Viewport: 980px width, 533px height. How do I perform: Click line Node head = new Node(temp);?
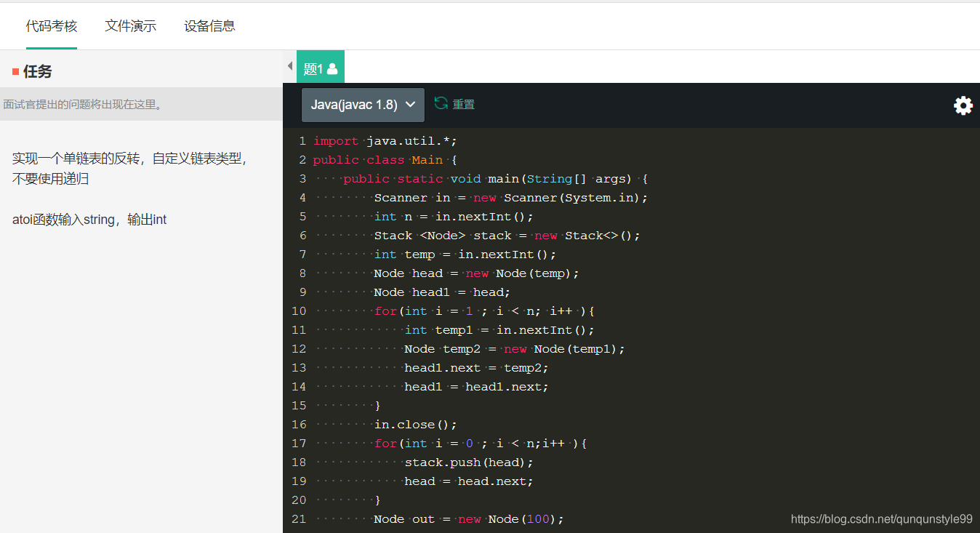476,273
